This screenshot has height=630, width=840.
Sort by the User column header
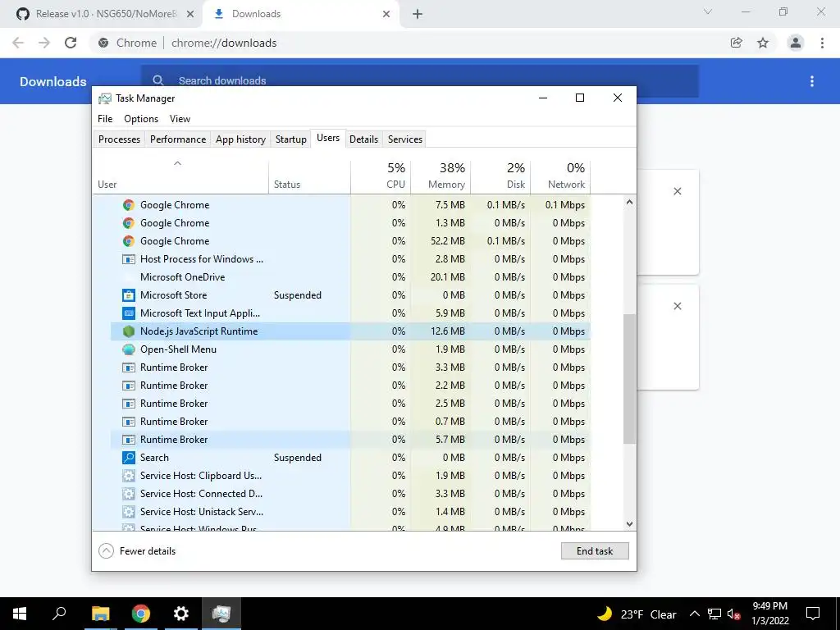tap(180, 177)
